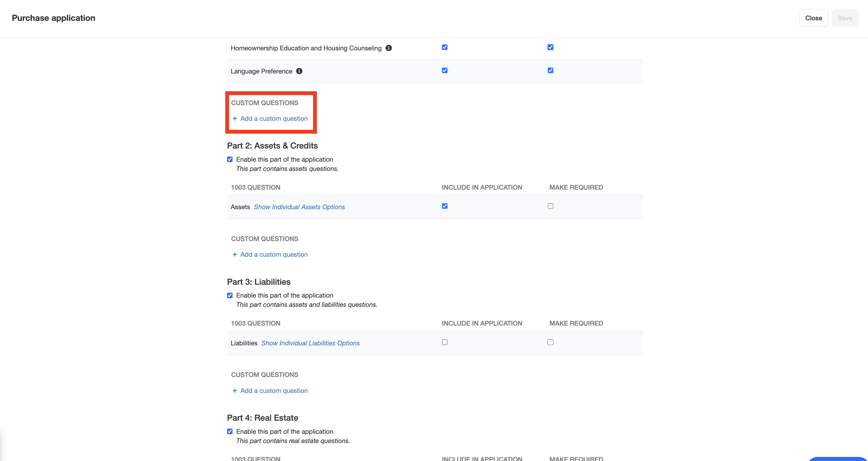868x461 pixels.
Task: Expand Show Individual Liabilities Options
Action: (x=310, y=343)
